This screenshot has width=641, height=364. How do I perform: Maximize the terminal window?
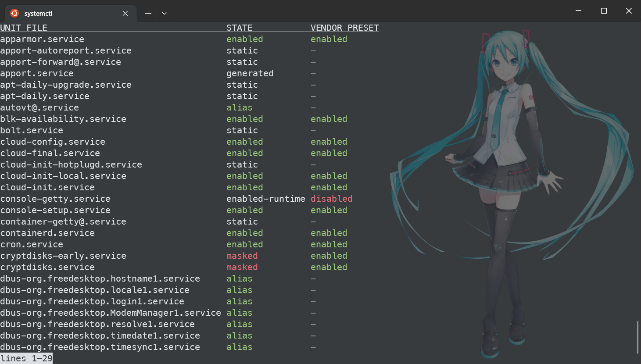click(604, 11)
